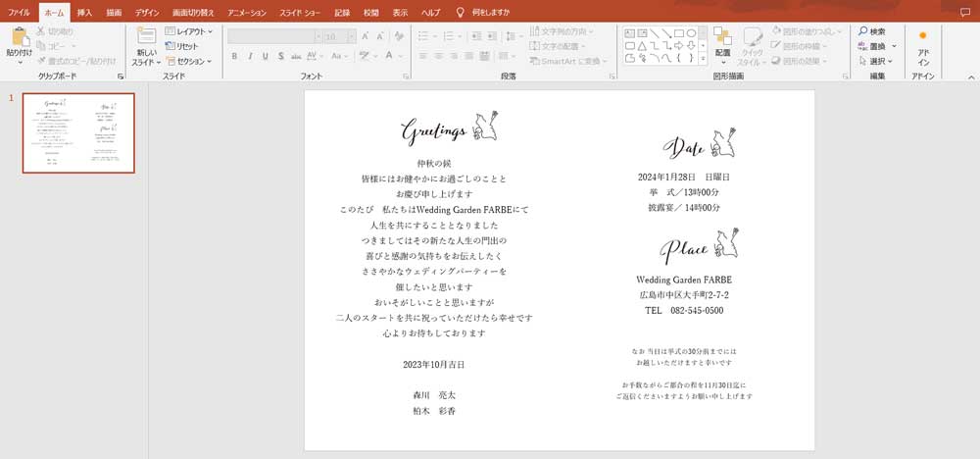980x459 pixels.
Task: Toggle italic formatting (I)
Action: tap(250, 56)
